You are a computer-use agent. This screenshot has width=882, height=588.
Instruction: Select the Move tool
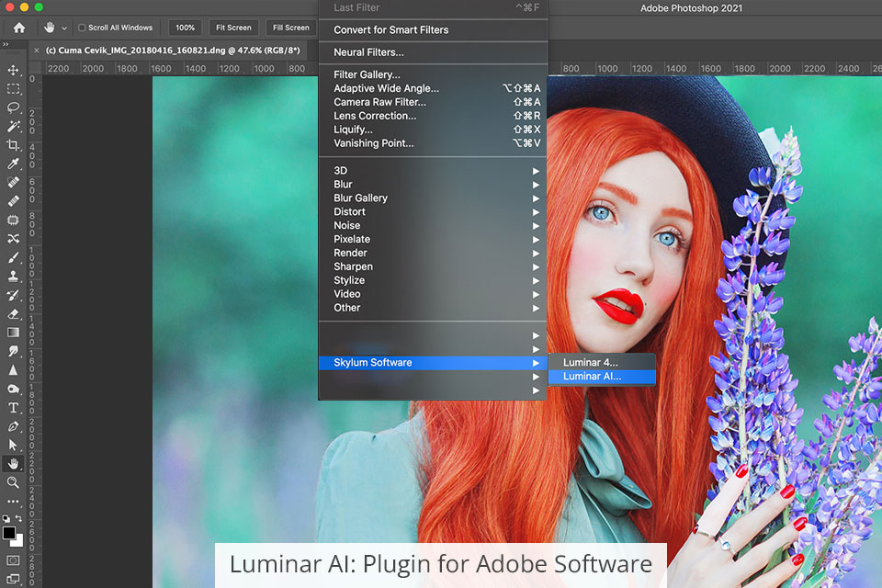pyautogui.click(x=13, y=70)
